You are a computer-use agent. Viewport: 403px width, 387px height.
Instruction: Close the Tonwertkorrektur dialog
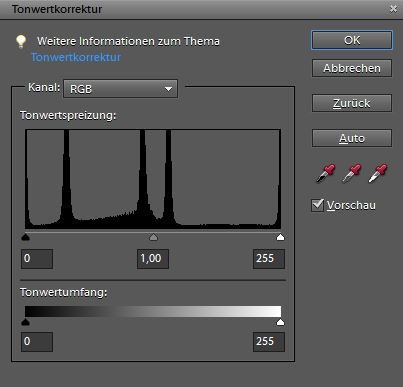click(x=393, y=9)
